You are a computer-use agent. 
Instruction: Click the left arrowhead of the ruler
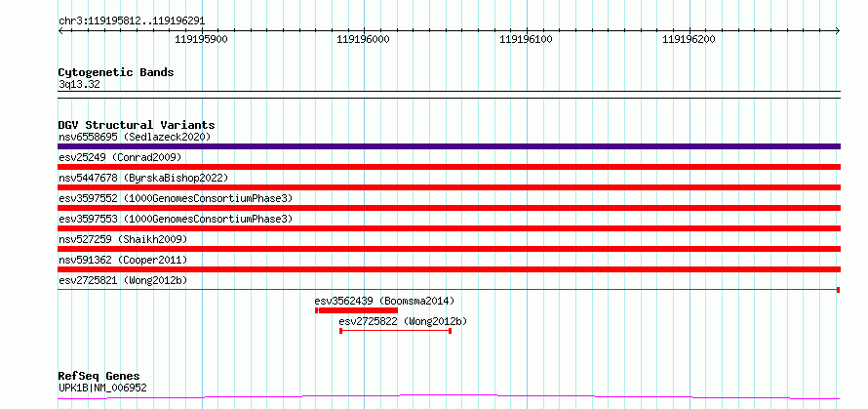(x=60, y=31)
